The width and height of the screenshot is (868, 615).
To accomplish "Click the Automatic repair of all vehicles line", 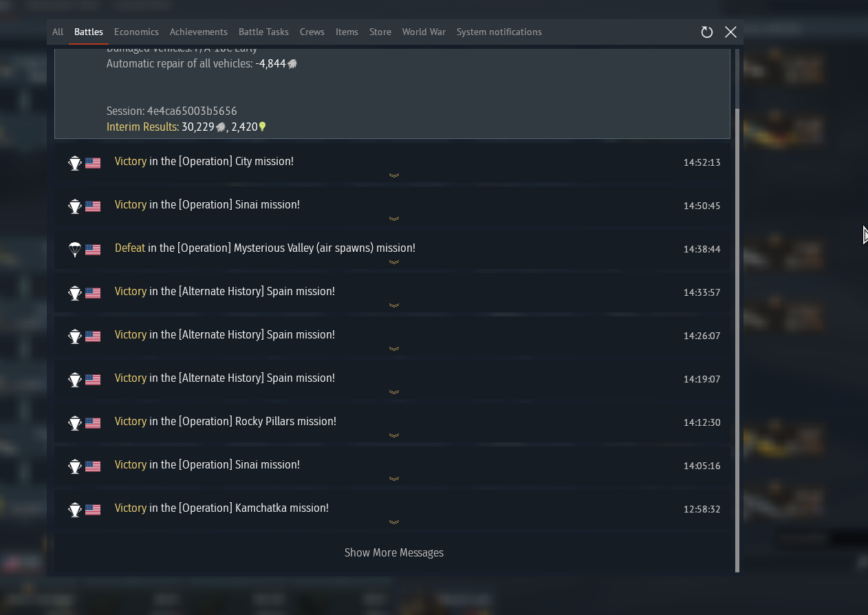I will (202, 64).
